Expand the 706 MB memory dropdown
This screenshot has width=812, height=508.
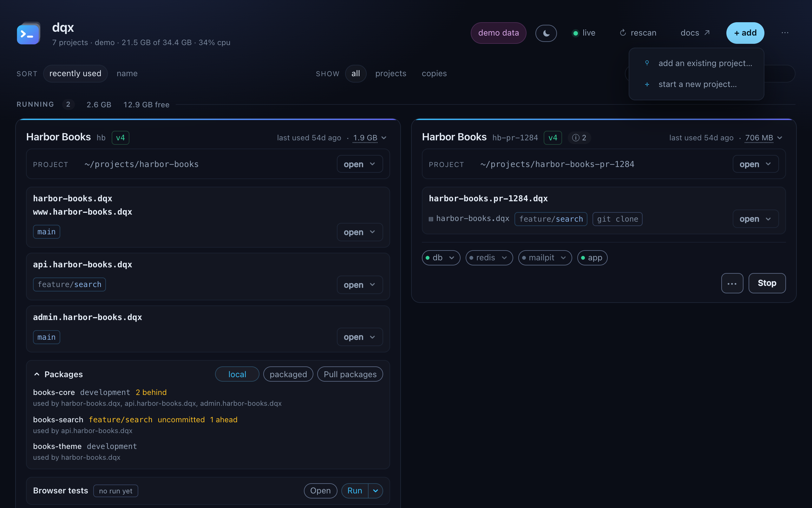764,138
